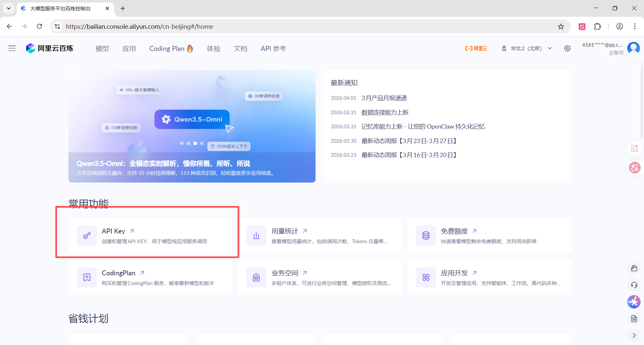Click the 用量统计 bar chart icon
This screenshot has height=345, width=644.
tap(256, 235)
